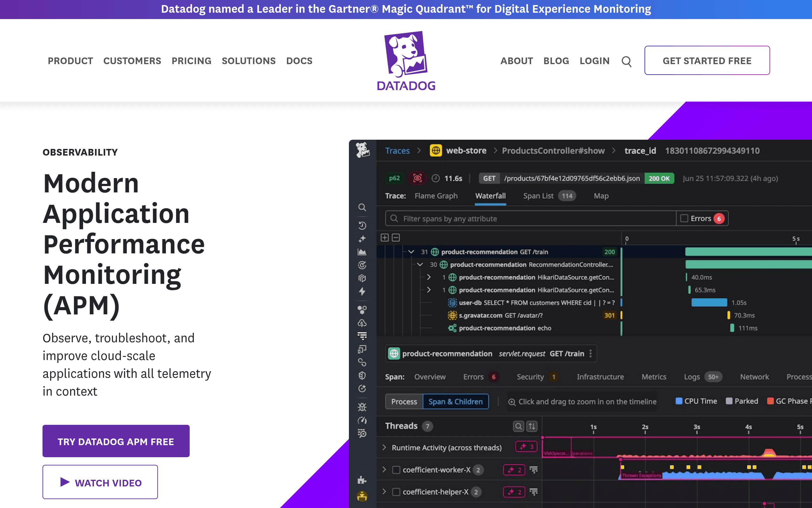Screen dimensions: 812x508
Task: Open the span Overview tab
Action: click(430, 377)
